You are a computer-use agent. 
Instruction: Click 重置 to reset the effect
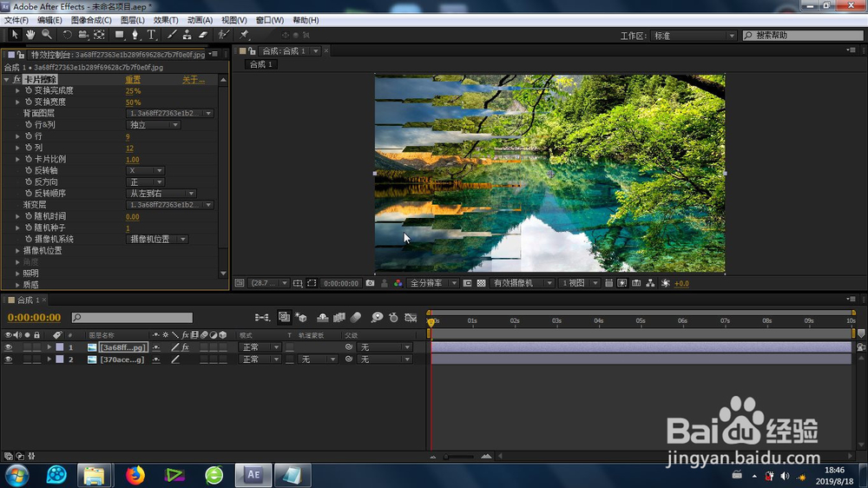pos(133,80)
